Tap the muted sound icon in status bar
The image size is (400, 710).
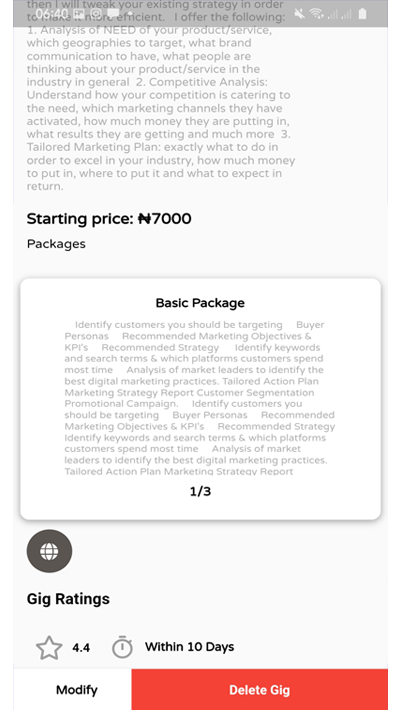[299, 14]
